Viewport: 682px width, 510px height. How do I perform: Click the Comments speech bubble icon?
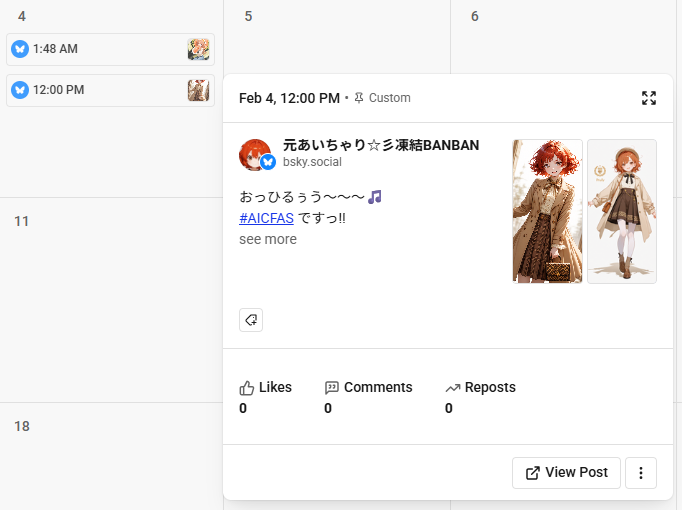pos(332,388)
